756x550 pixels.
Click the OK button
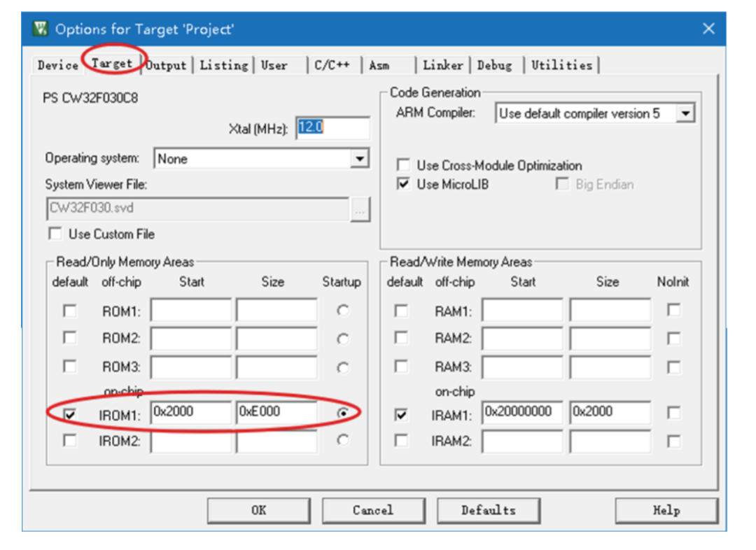pos(259,511)
